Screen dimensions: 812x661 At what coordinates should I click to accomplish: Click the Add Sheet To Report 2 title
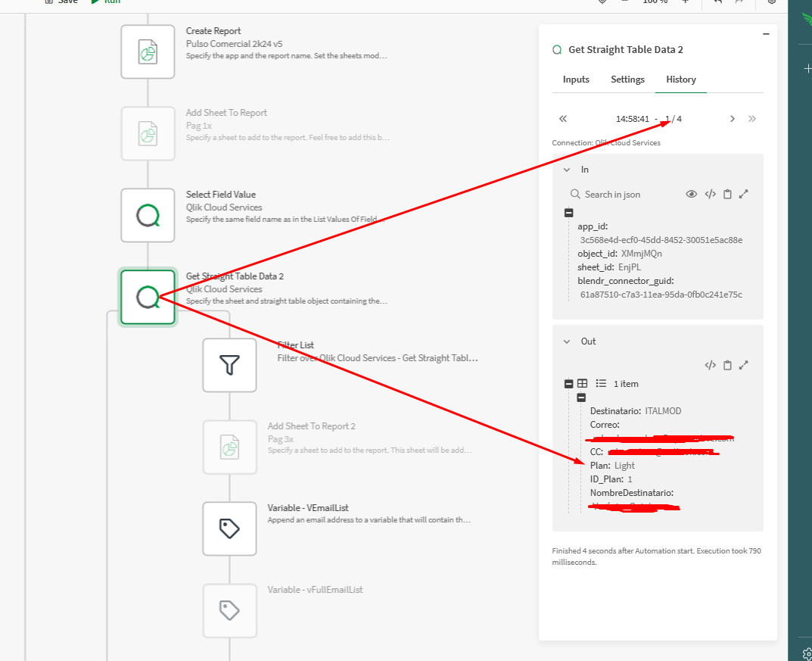click(x=311, y=426)
